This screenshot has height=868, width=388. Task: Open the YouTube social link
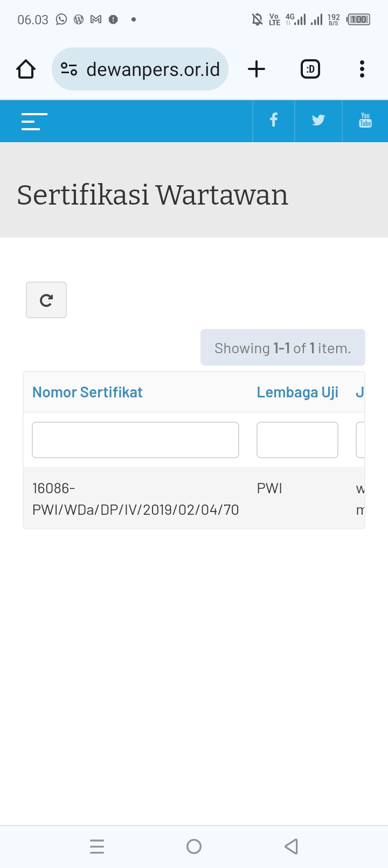tap(365, 121)
